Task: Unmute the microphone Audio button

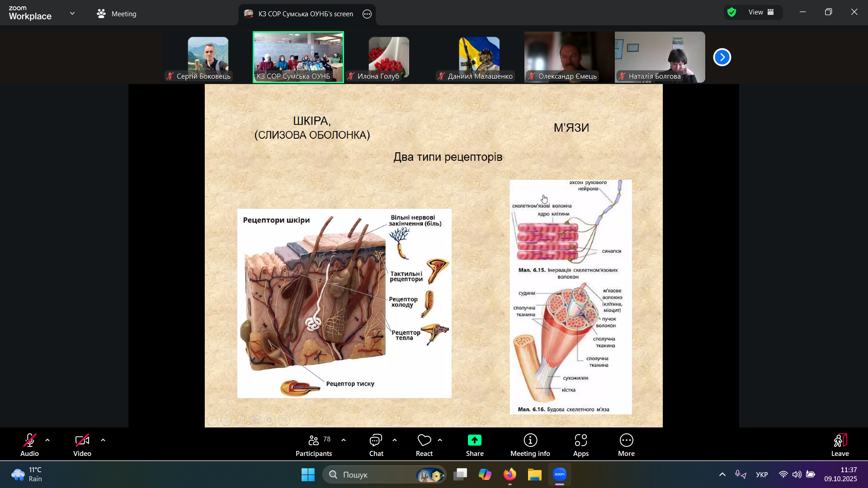Action: tap(30, 445)
